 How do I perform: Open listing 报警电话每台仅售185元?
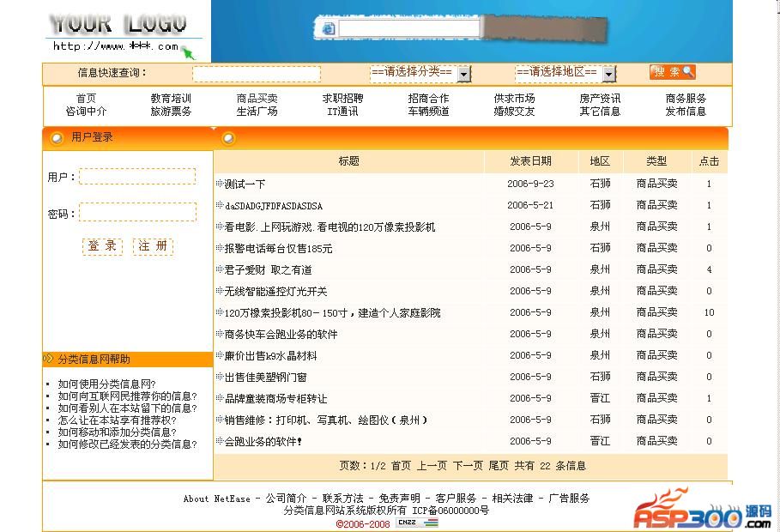[x=278, y=248]
